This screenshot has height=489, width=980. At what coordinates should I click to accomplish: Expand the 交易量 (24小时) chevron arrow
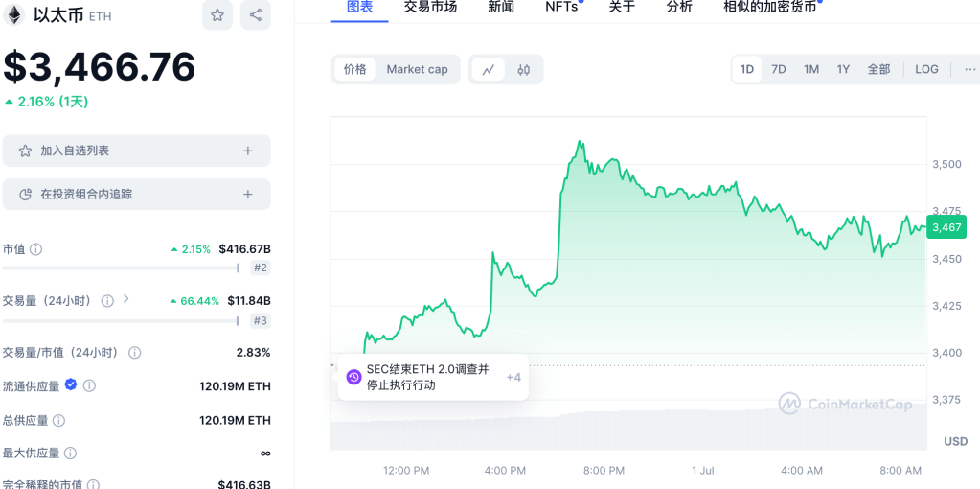pos(126,300)
